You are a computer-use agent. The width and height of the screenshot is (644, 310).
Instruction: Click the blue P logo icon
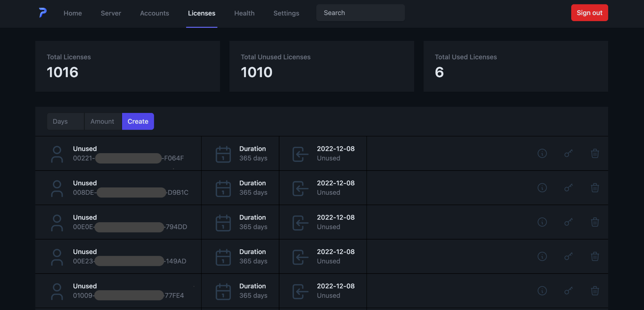point(43,13)
